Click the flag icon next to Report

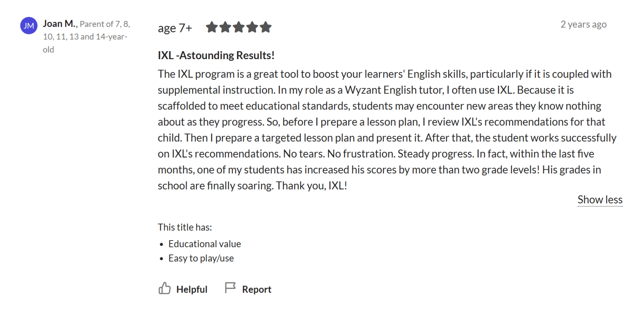tap(230, 288)
